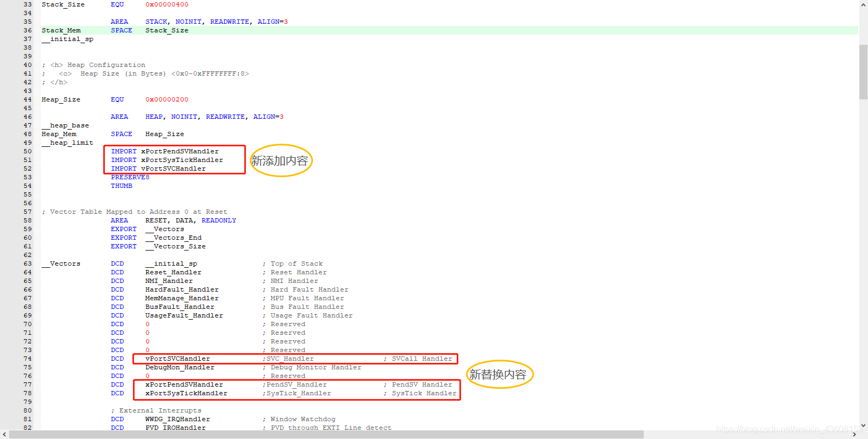This screenshot has height=439, width=868.
Task: Click __Vectors_Size on line 61
Action: (176, 246)
